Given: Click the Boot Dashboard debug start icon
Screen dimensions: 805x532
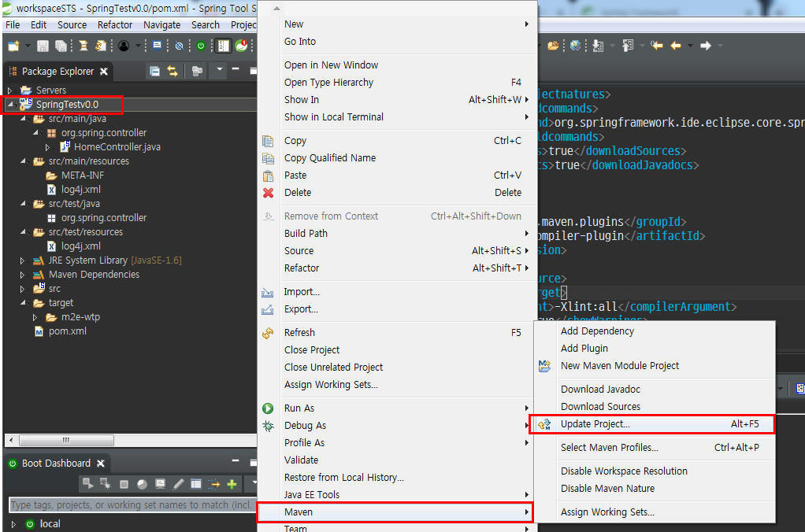Looking at the screenshot, I should click(106, 483).
